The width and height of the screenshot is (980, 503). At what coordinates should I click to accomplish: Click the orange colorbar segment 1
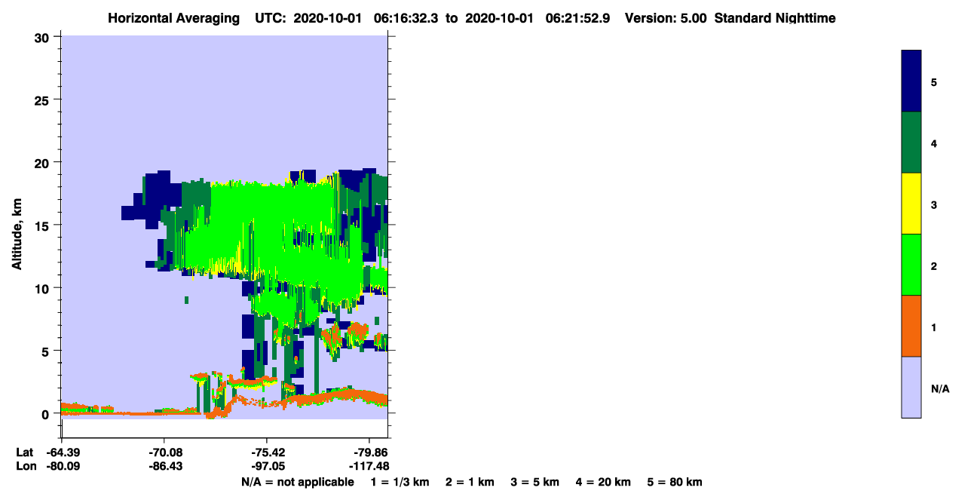point(911,326)
